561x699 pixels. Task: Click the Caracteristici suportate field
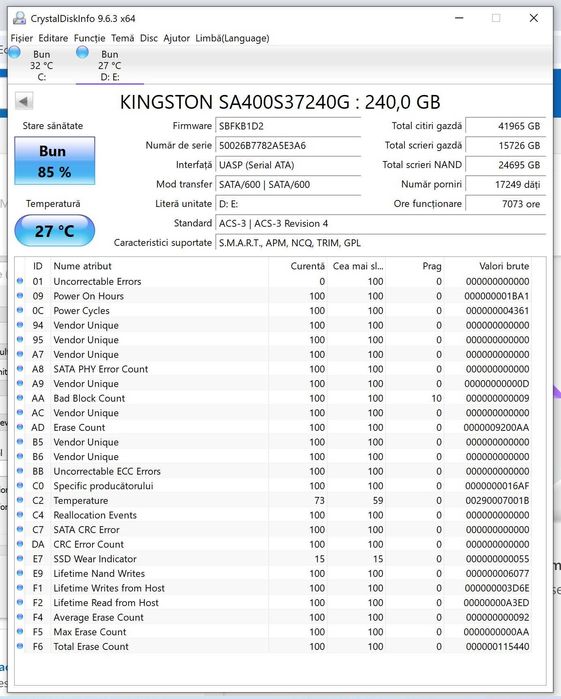tap(381, 243)
